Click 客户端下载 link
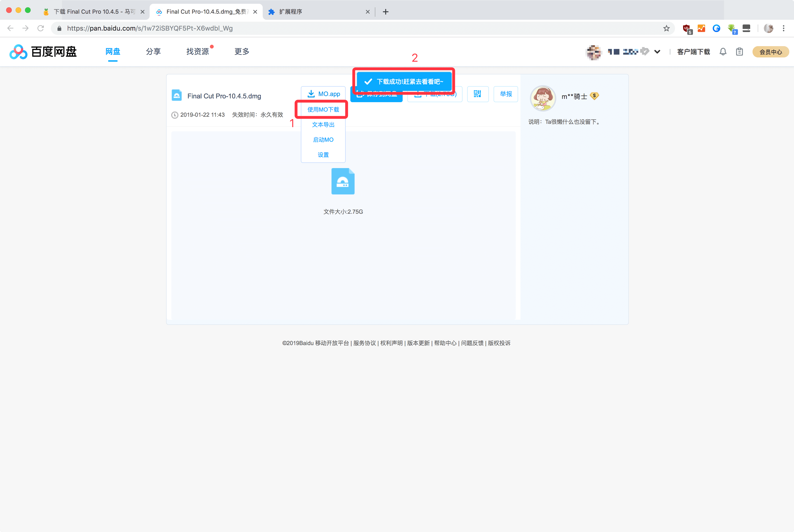794x532 pixels. tap(693, 52)
